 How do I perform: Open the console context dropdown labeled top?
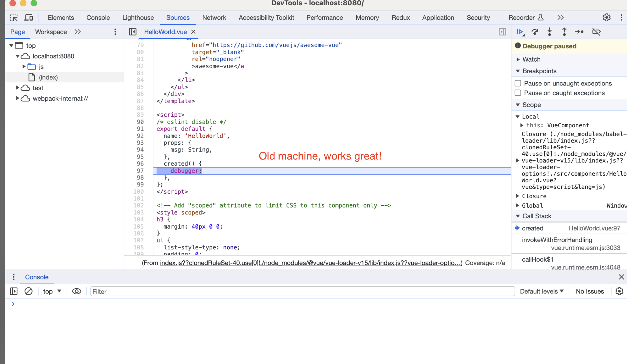pyautogui.click(x=52, y=291)
